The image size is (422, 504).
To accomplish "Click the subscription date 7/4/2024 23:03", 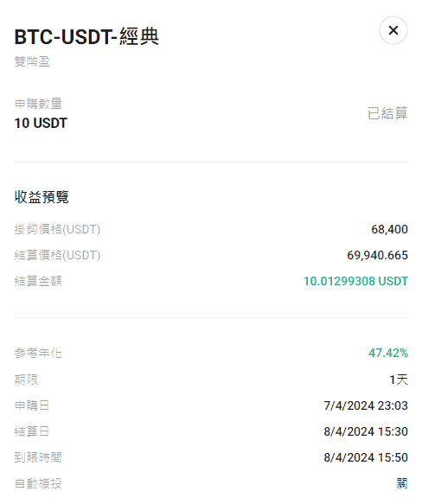I will [x=366, y=405].
